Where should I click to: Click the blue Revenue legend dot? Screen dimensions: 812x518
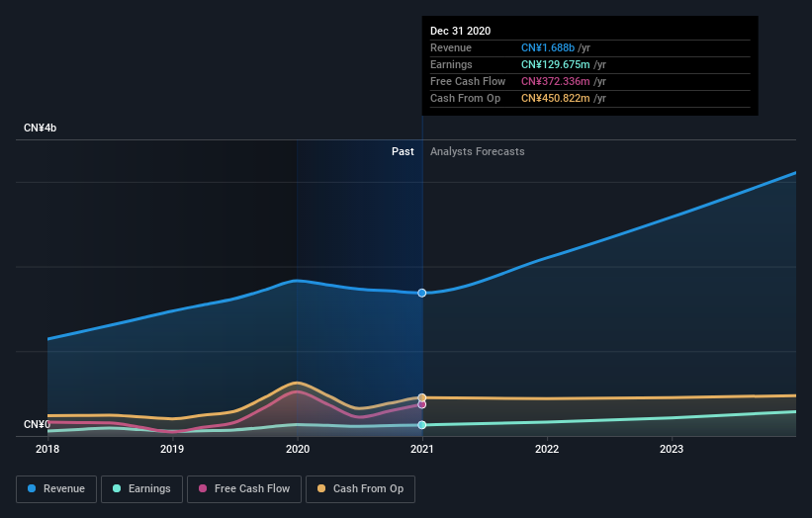click(x=32, y=488)
